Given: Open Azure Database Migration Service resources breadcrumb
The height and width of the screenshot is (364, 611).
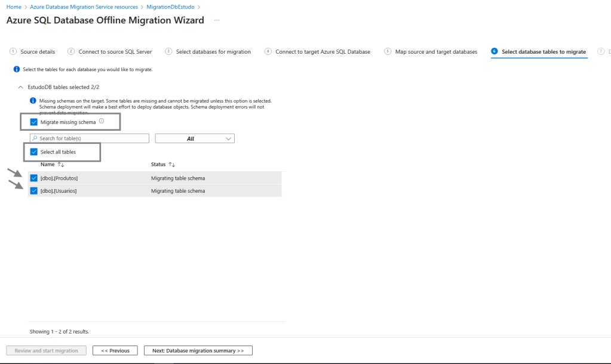Looking at the screenshot, I should (84, 7).
